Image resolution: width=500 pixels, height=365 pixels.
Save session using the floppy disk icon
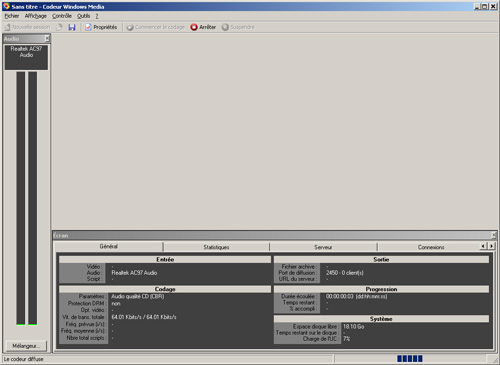tap(72, 27)
